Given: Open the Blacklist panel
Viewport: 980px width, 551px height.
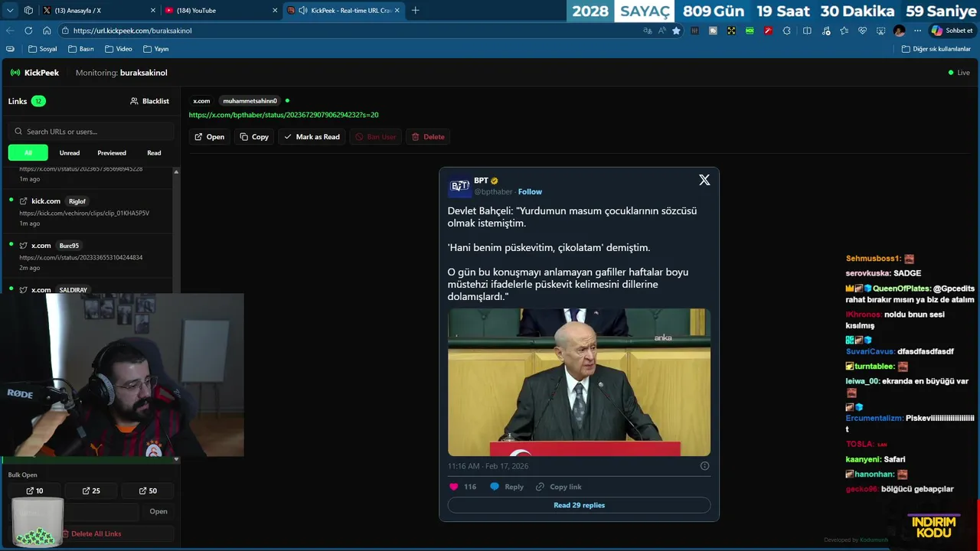Looking at the screenshot, I should pyautogui.click(x=149, y=101).
